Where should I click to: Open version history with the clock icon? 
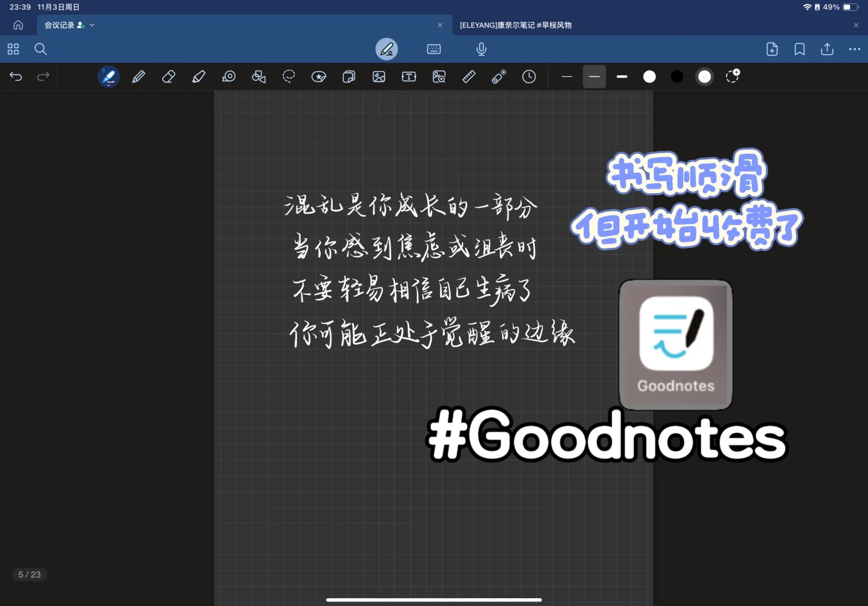(529, 76)
